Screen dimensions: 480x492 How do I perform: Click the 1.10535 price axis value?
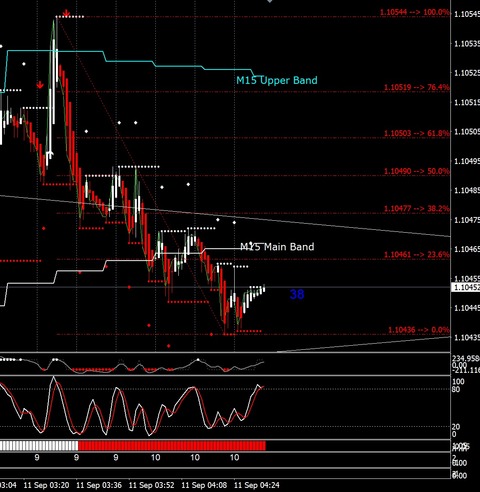pyautogui.click(x=467, y=44)
